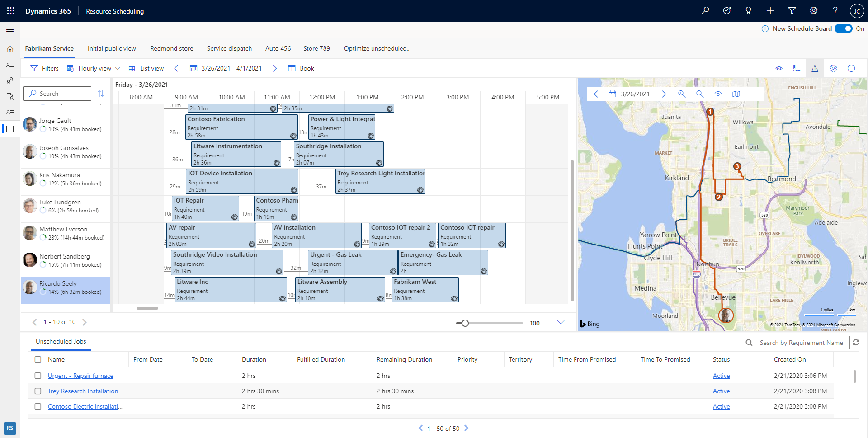868x438 pixels.
Task: Click the plus quick-create icon
Action: (770, 11)
